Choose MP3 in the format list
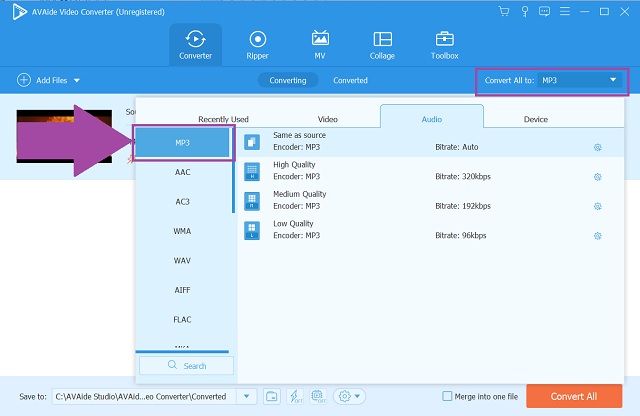Viewport: 640px width, 416px height. [182, 142]
